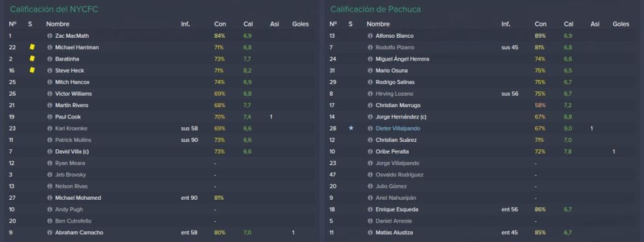This screenshot has width=644, height=242.
Task: Click info icon next to David Villa
Action: 50,151
